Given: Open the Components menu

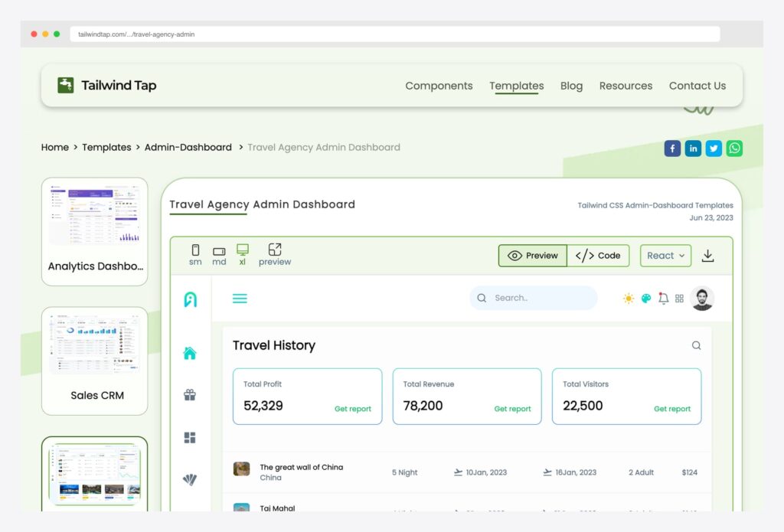Looking at the screenshot, I should point(439,86).
